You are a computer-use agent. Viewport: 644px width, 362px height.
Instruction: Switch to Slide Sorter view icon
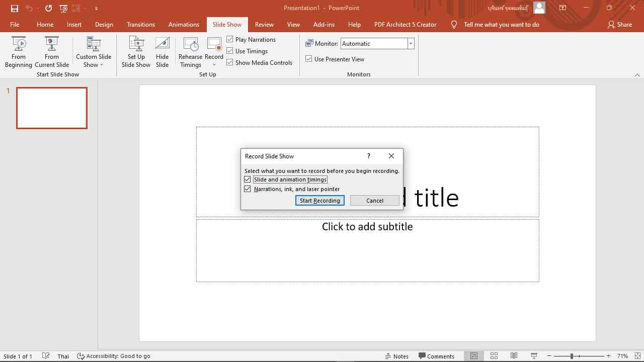494,356
